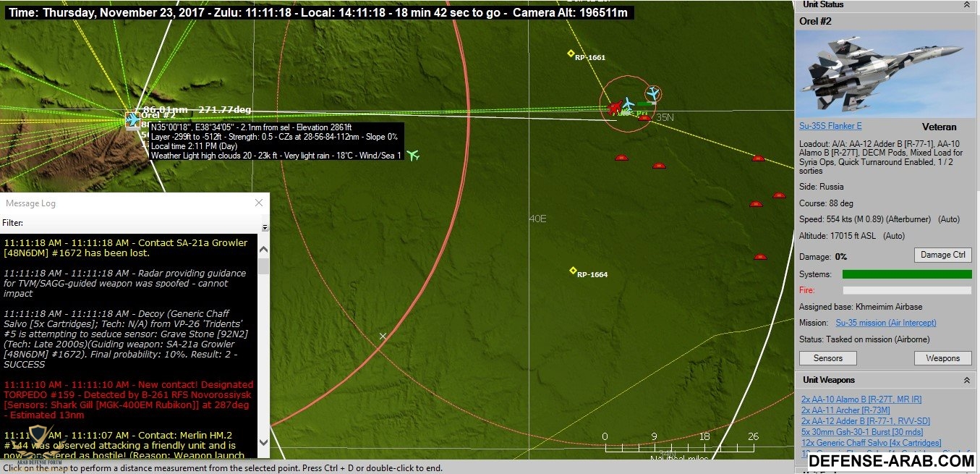Click the white X marker on range circle

pyautogui.click(x=383, y=336)
